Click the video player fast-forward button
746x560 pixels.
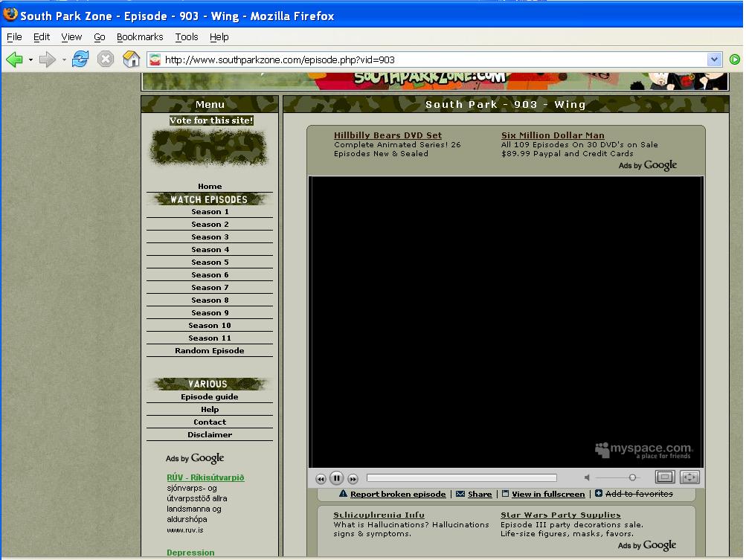coord(353,479)
